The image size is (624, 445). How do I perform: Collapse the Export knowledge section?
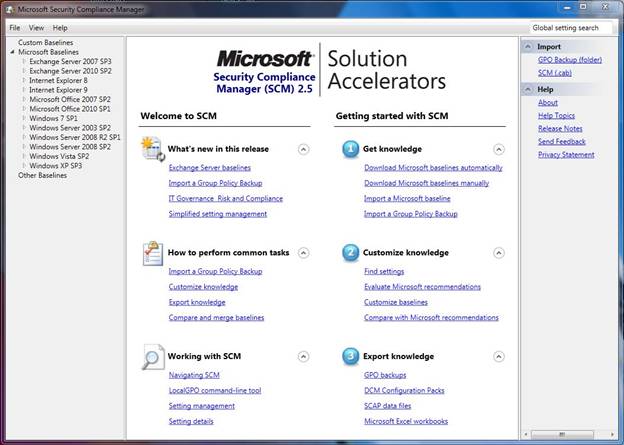click(x=499, y=356)
